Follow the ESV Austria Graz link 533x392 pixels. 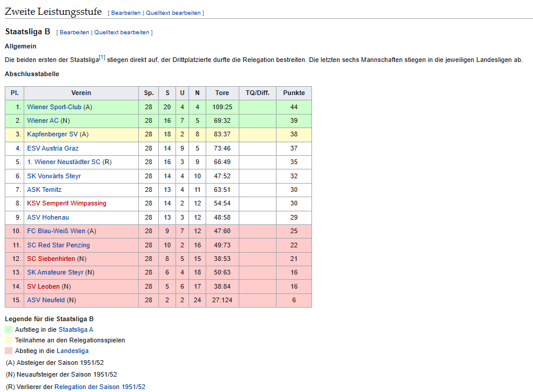click(53, 148)
